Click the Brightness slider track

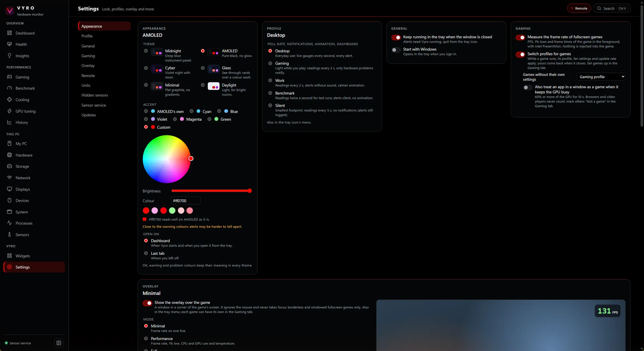[211, 191]
